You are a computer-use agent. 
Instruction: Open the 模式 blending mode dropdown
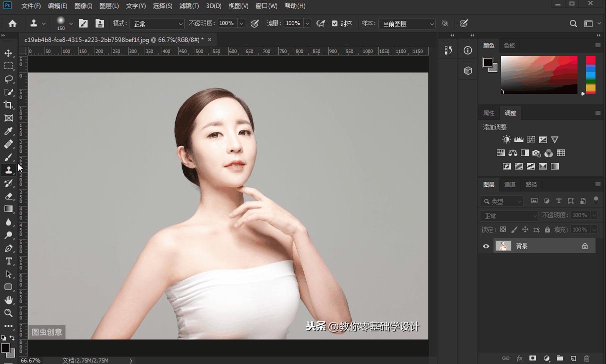click(x=157, y=23)
